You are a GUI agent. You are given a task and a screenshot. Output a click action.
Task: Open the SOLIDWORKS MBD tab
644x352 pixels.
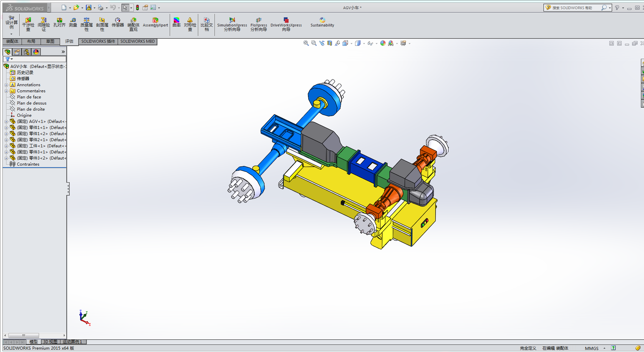[x=137, y=41]
